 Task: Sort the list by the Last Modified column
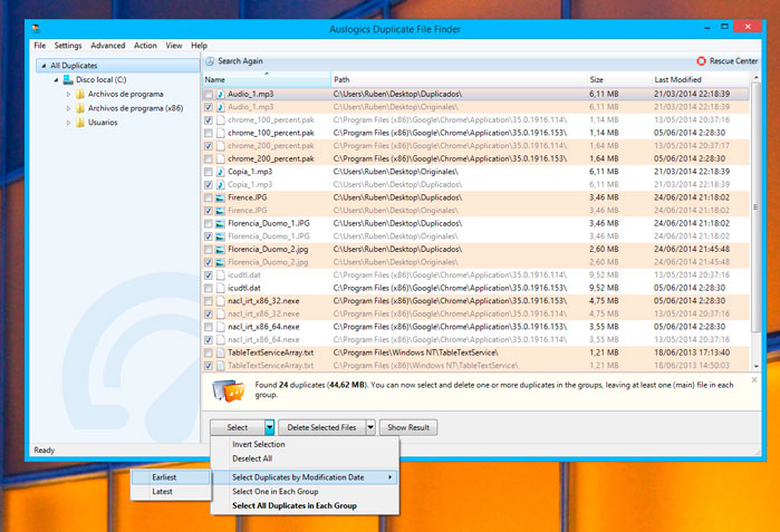[700, 80]
